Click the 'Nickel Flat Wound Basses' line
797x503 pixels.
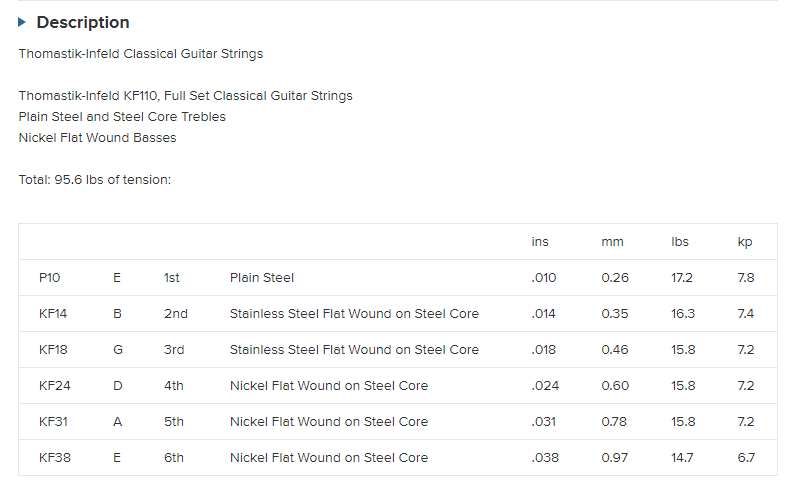pos(97,138)
